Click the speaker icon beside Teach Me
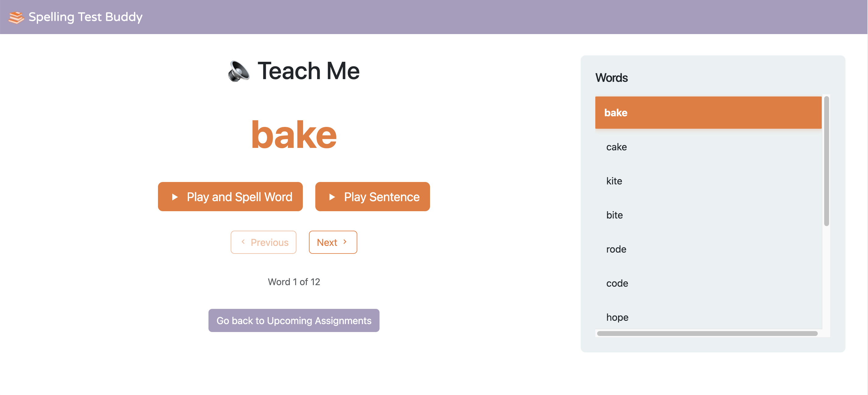868x395 pixels. [x=239, y=71]
